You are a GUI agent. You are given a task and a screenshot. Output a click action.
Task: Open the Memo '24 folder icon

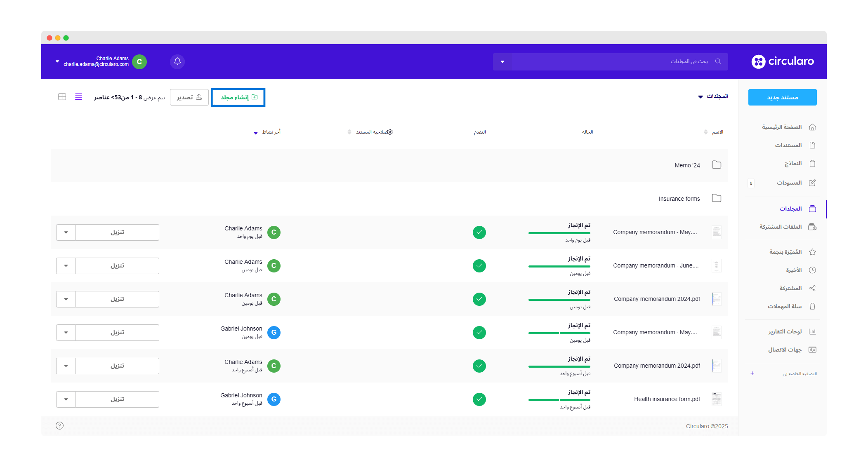[716, 165]
